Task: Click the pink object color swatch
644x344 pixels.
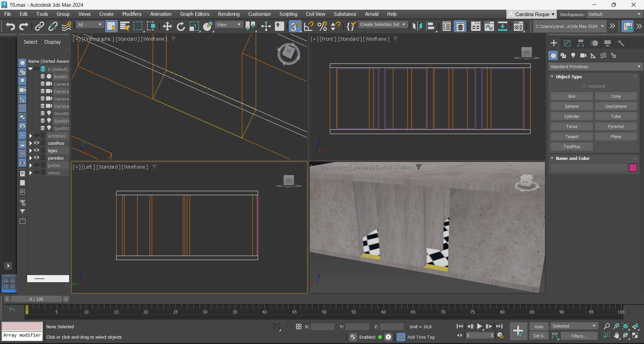Action: click(633, 168)
